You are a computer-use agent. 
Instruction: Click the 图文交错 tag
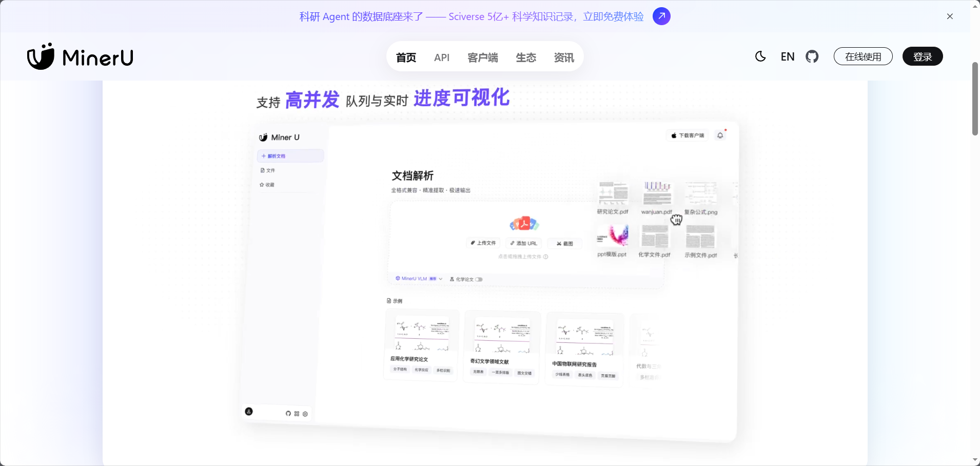(524, 373)
